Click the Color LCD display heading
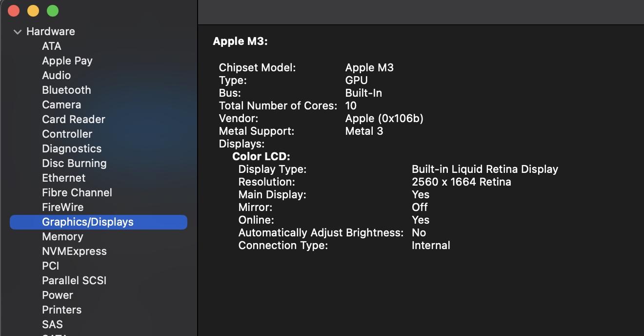The height and width of the screenshot is (336, 644). coord(261,157)
